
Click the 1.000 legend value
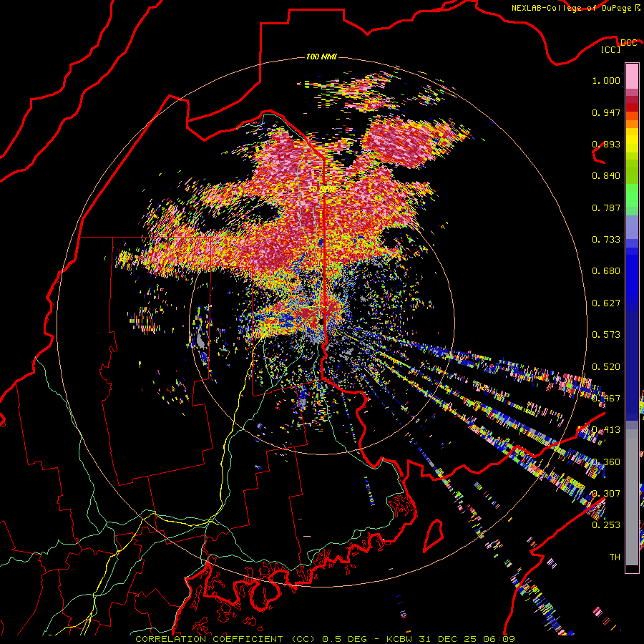pos(606,80)
